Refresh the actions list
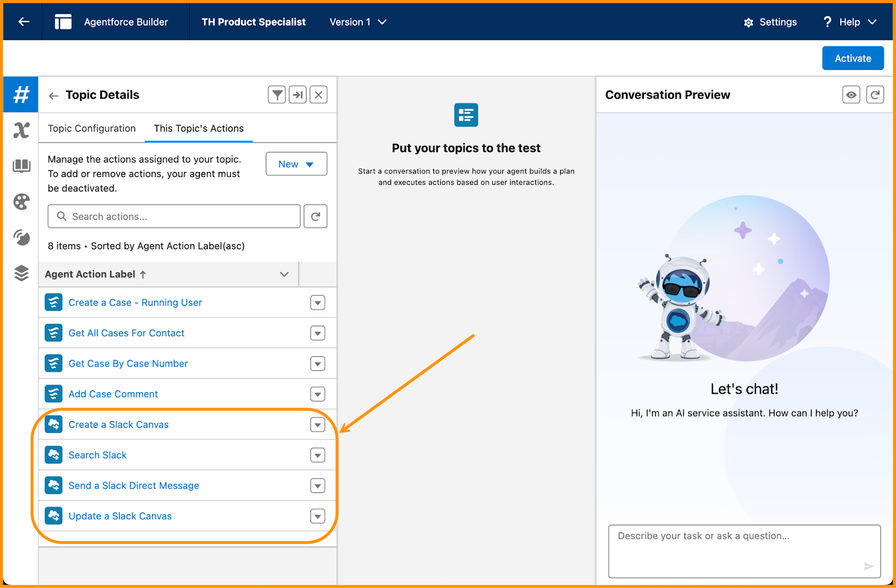Image resolution: width=896 pixels, height=588 pixels. click(x=315, y=216)
